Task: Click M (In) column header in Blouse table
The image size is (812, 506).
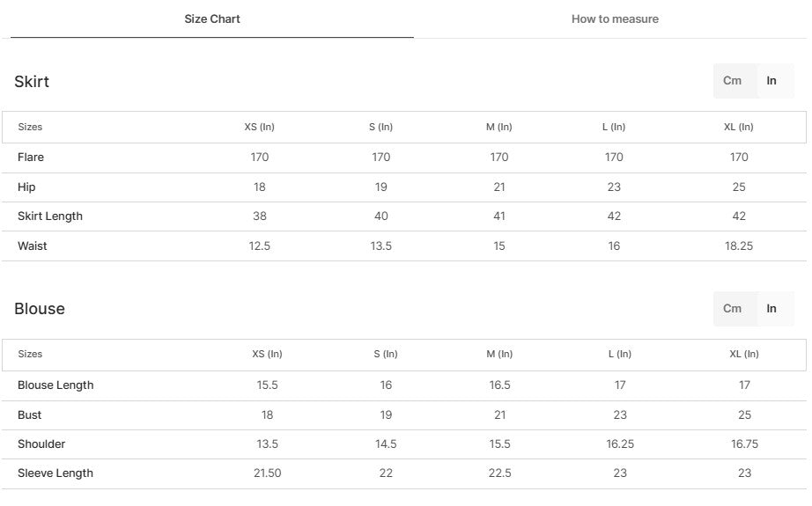Action: point(499,355)
